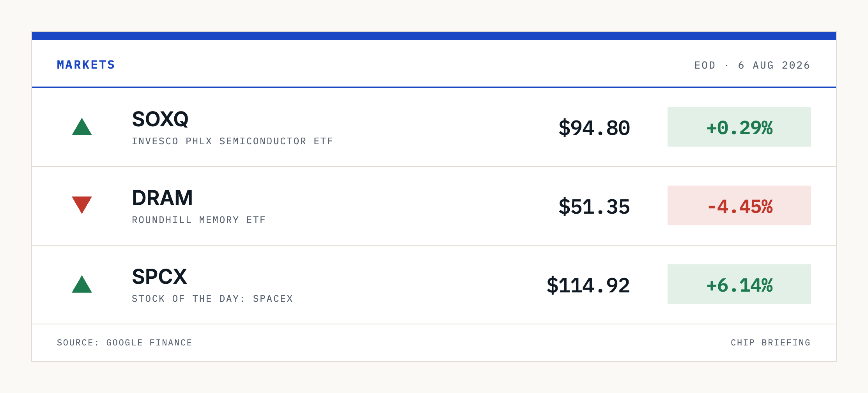Click the EOD 6 AUG 2026 date label
868x393 pixels.
(x=752, y=65)
